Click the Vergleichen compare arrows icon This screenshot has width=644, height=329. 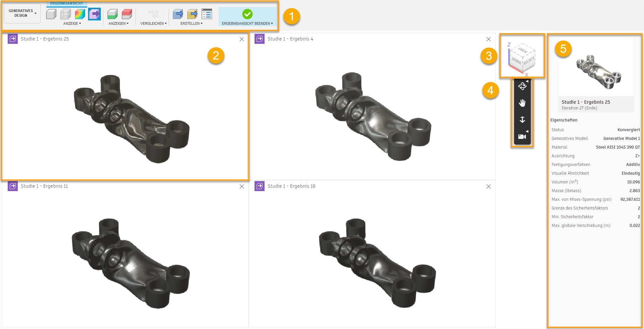coord(153,14)
